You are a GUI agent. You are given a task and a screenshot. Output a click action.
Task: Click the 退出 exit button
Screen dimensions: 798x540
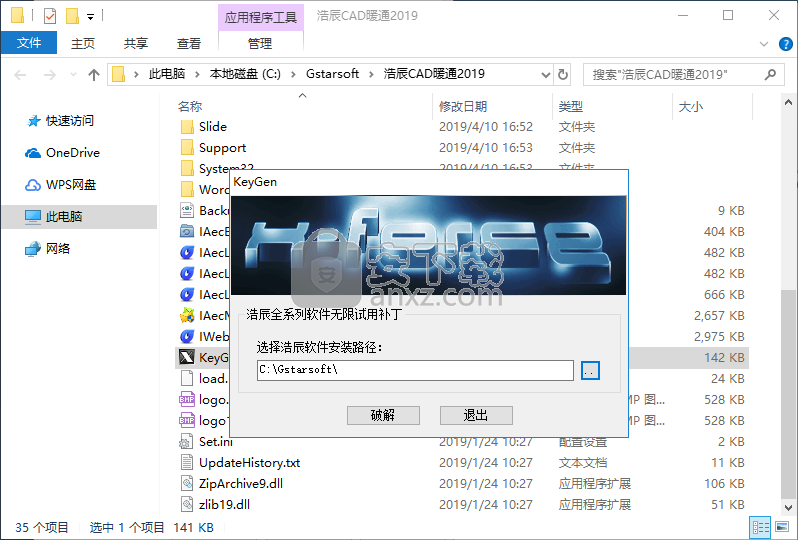coord(476,415)
